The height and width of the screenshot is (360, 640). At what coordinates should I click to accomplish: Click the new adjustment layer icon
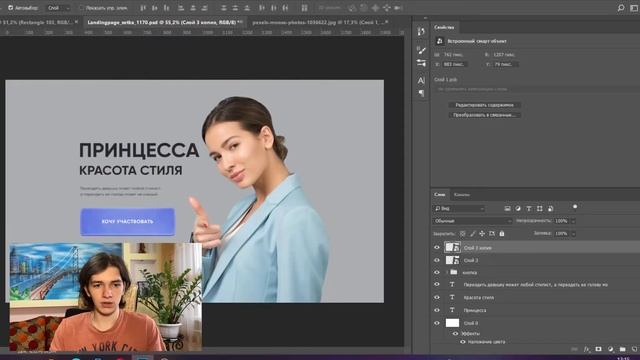(610, 349)
